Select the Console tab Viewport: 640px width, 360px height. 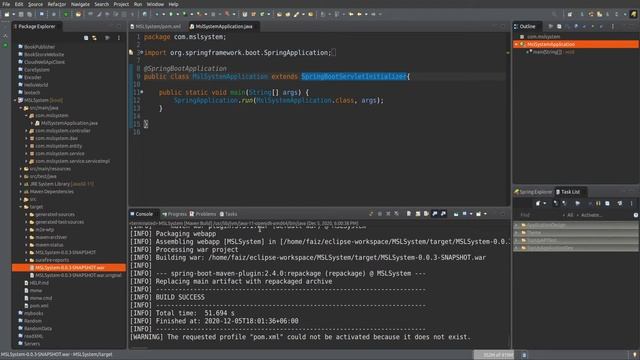[141, 214]
